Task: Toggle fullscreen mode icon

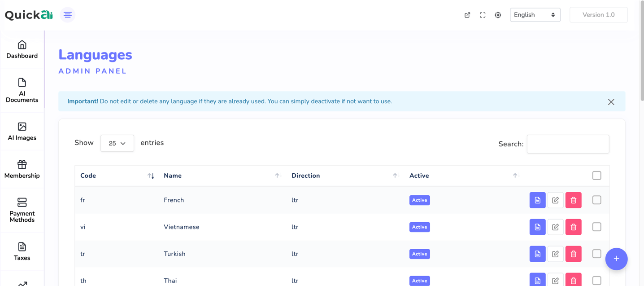Action: point(483,15)
